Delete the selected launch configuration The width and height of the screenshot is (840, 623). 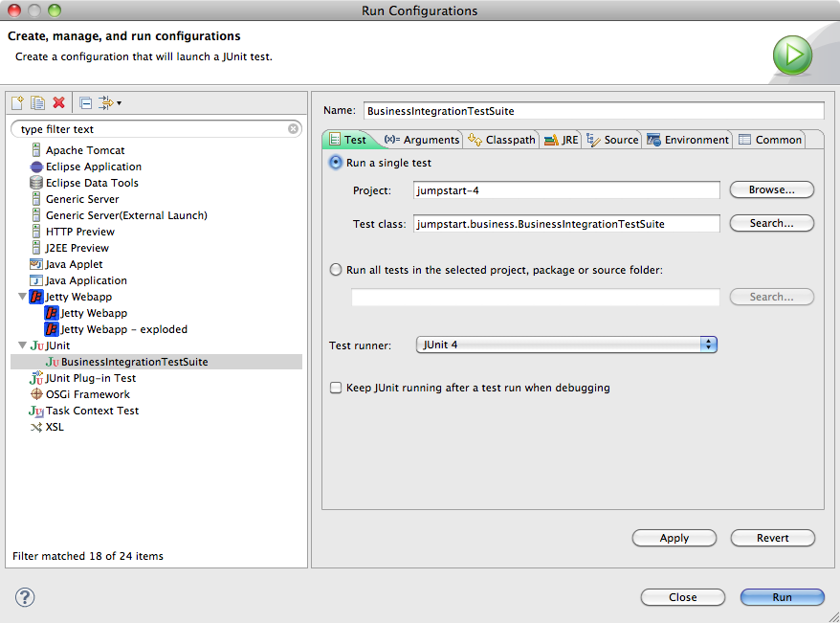(x=59, y=102)
